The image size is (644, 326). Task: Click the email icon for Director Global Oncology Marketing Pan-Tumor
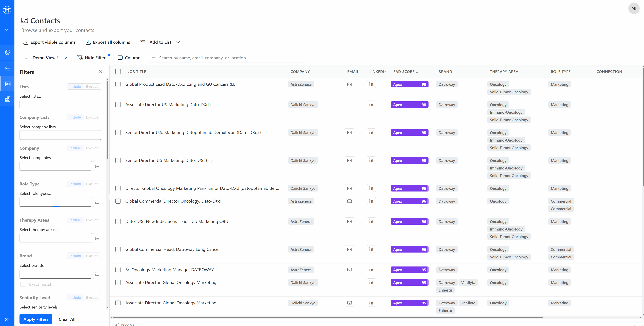(x=350, y=188)
